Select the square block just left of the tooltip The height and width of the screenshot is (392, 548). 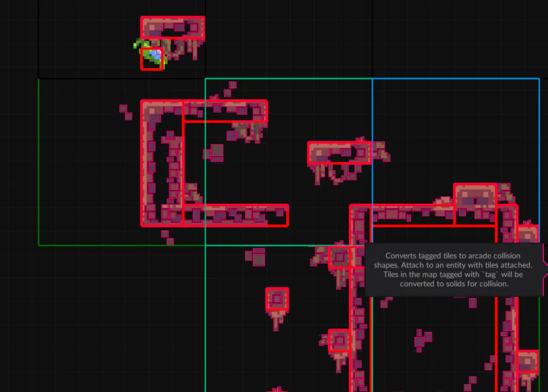click(340, 257)
